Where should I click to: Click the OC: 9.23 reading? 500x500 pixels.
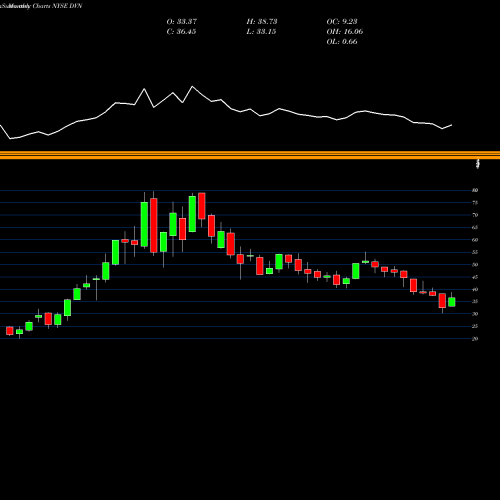coord(342,22)
